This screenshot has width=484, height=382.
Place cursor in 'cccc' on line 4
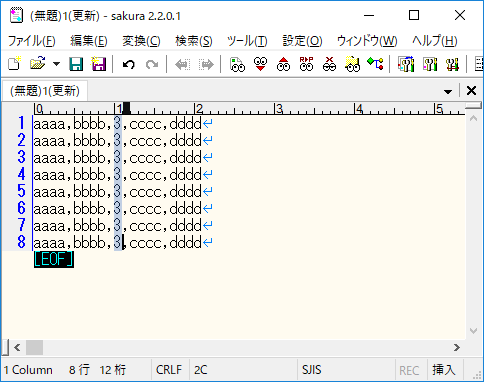145,175
